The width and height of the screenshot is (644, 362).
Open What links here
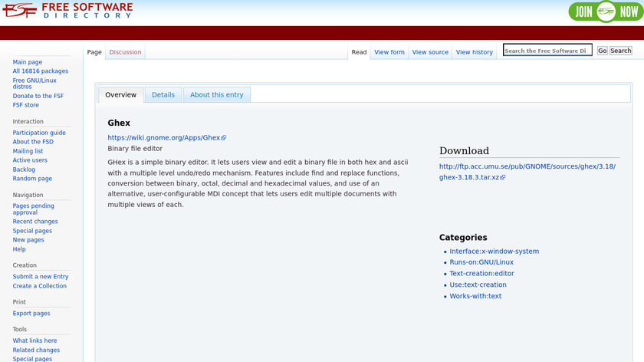coord(34,341)
